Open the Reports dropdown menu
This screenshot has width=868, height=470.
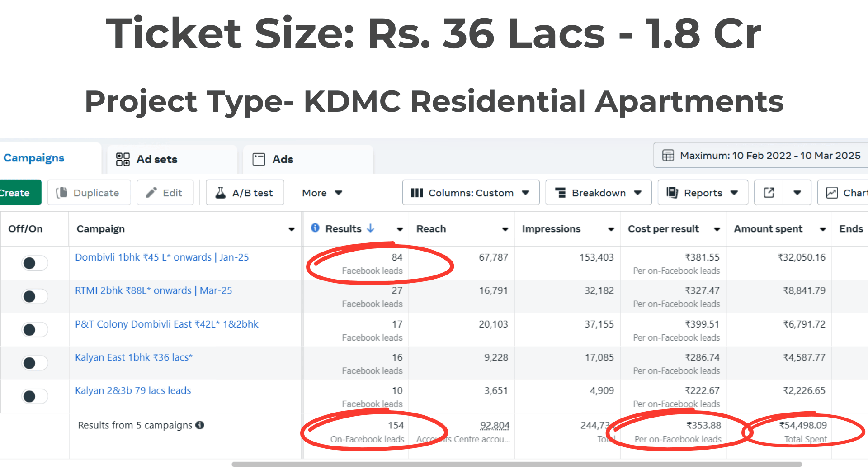coord(703,193)
